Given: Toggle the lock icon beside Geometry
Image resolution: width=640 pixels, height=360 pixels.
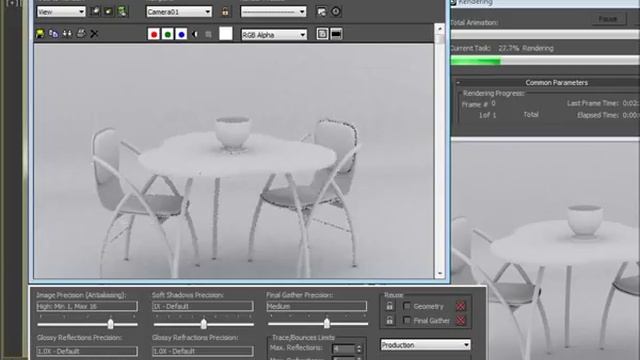Looking at the screenshot, I should (x=389, y=306).
